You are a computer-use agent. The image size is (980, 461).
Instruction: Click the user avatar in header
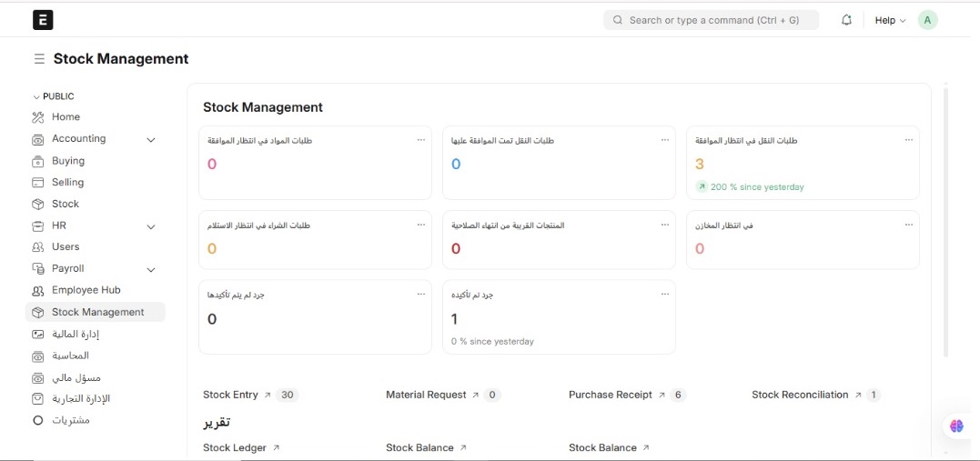coord(927,20)
